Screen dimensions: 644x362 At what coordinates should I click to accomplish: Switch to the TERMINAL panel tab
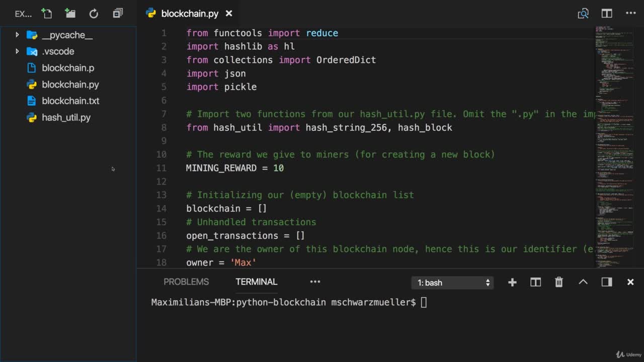tap(257, 282)
